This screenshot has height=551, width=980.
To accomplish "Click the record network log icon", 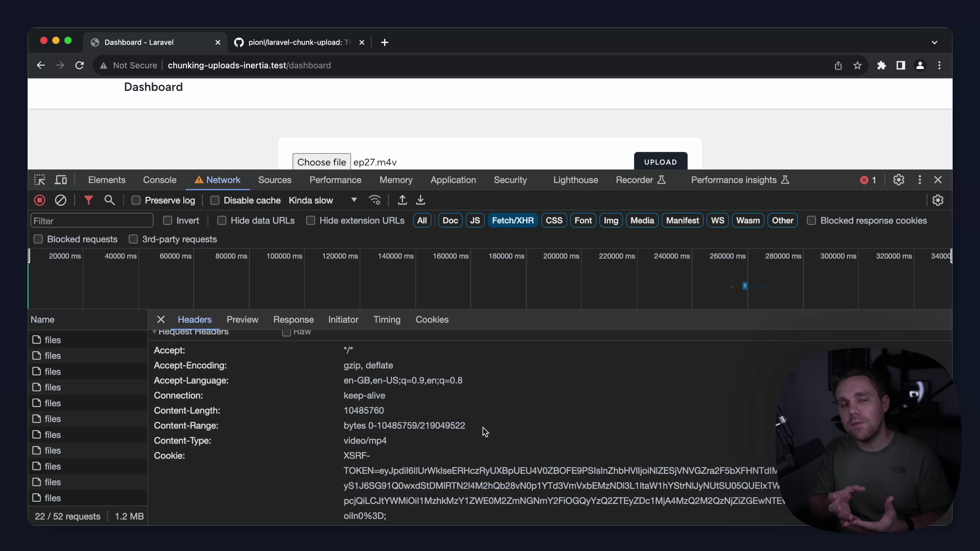I will pyautogui.click(x=40, y=201).
